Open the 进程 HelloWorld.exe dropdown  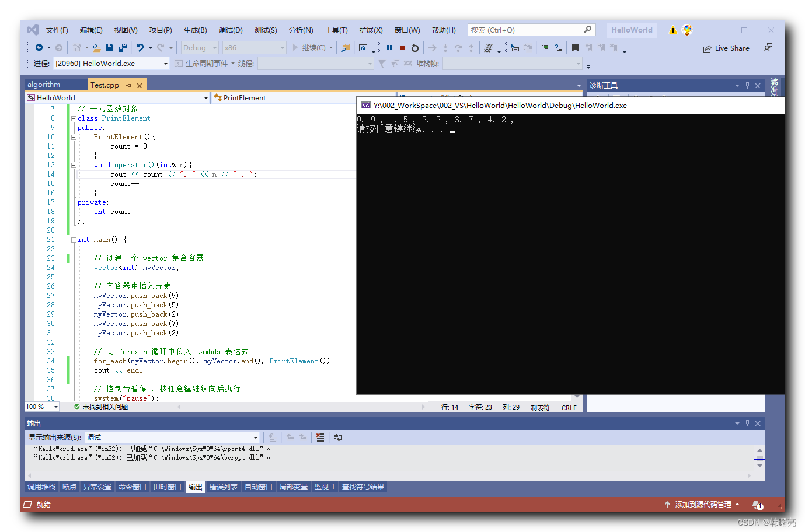[165, 64]
